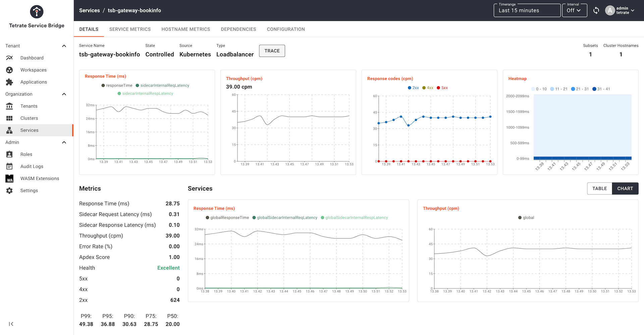Toggle the globalSidecarInternalReqLatency legend series
Viewport: 644px width, 335px height.
tap(285, 218)
